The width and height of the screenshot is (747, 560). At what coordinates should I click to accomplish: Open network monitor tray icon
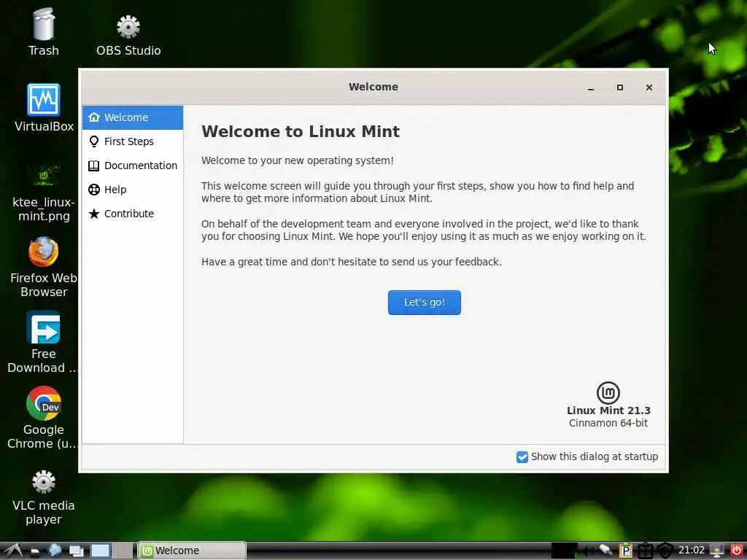(x=717, y=551)
